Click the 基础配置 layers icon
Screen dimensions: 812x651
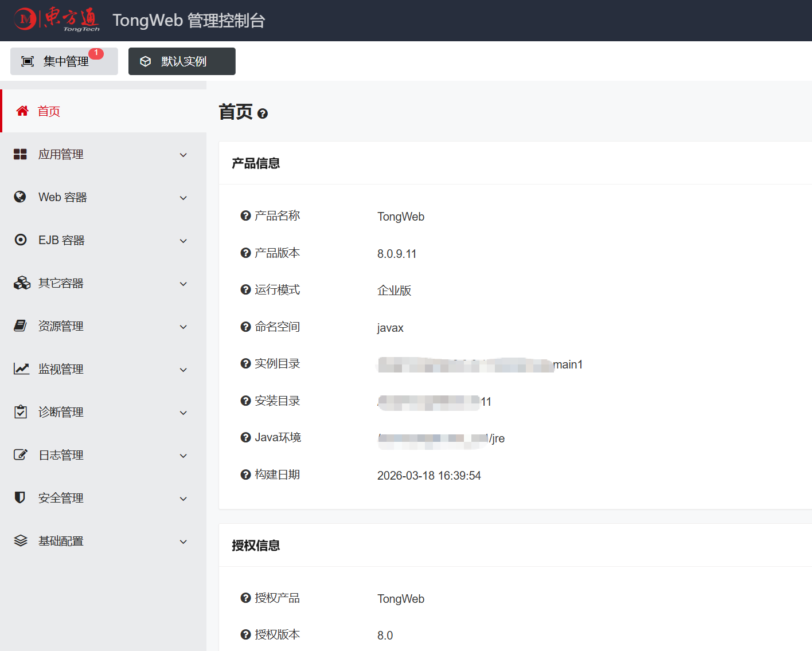21,540
